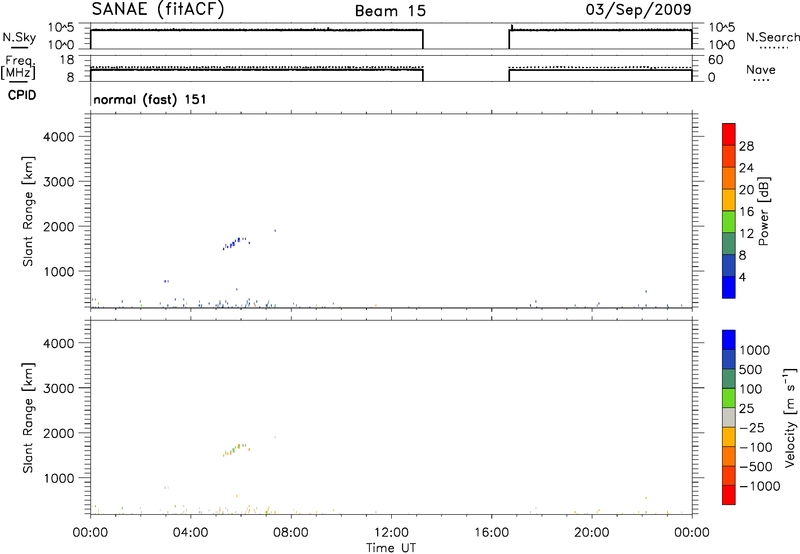The width and height of the screenshot is (800, 554).
Task: Pick the gray −25 to 25 Velocity segment
Action: 729,417
